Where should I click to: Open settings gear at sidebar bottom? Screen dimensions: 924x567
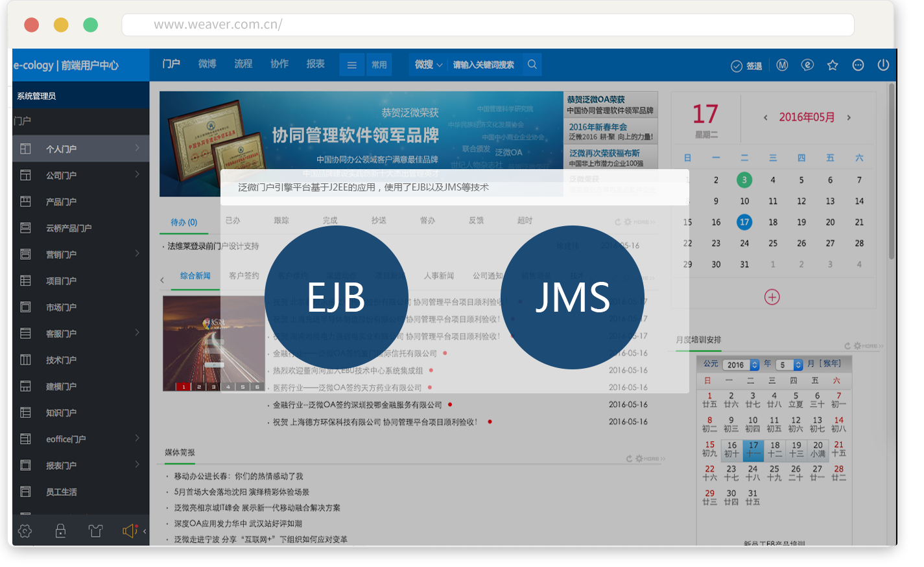point(25,531)
